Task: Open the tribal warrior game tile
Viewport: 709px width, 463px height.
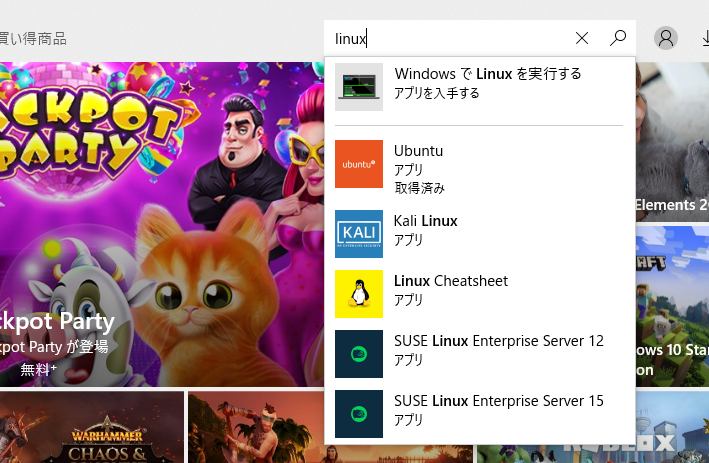Action: pos(256,427)
